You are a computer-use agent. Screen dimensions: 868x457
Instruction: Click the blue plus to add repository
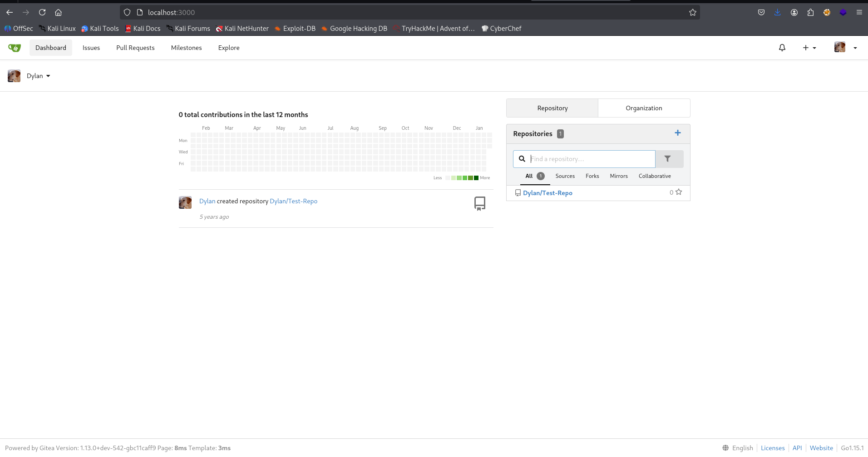677,133
